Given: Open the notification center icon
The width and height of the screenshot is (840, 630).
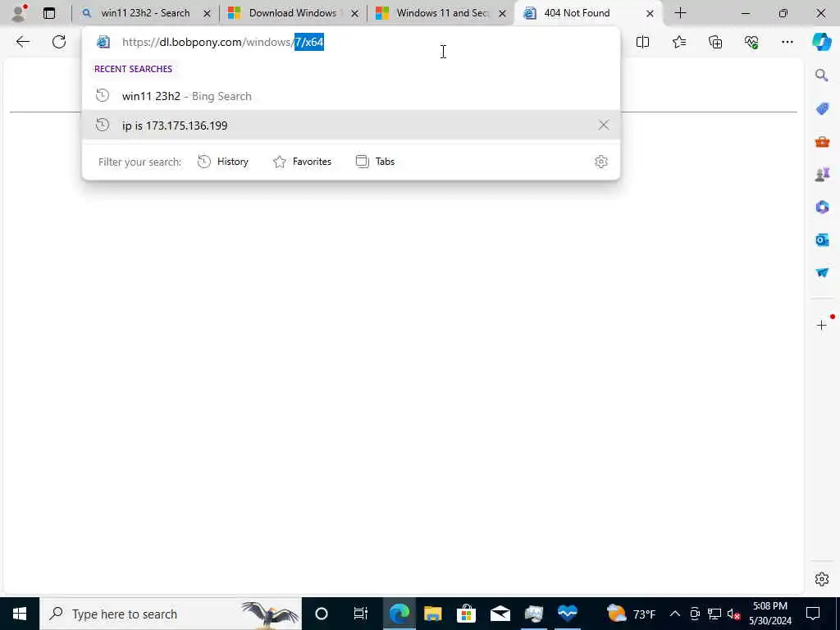Looking at the screenshot, I should click(x=813, y=614).
